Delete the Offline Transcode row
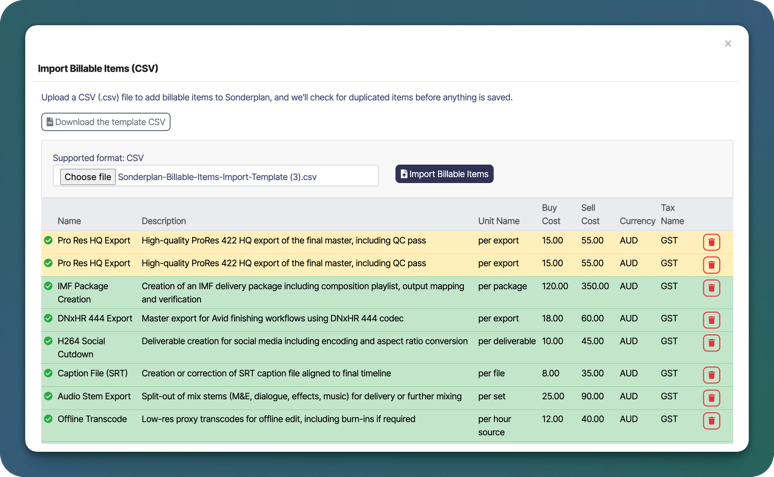The image size is (774, 477). coord(711,421)
